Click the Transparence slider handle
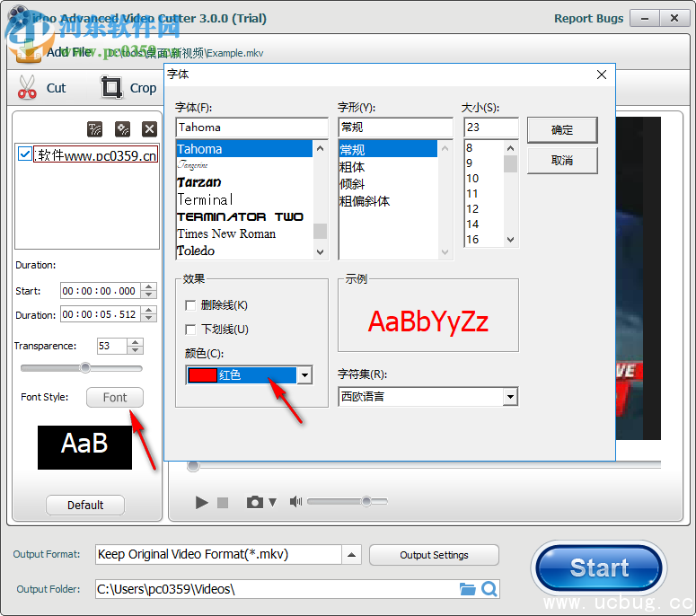696x616 pixels. (85, 368)
